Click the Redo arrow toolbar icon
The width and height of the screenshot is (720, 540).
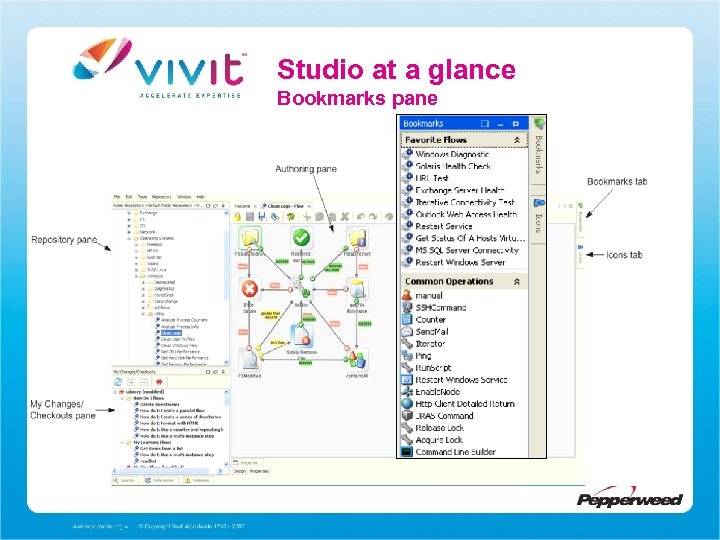[373, 217]
